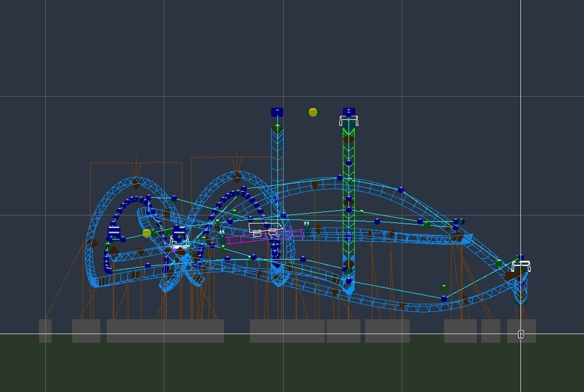This screenshot has height=392, width=584.
Task: Click the white bracket atop the green tower
Action: tap(349, 120)
